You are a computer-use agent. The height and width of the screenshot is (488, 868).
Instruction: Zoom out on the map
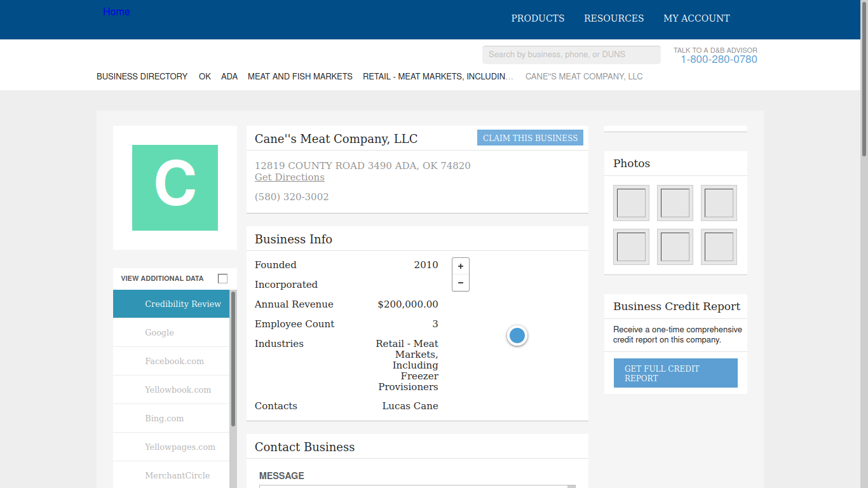point(461,283)
